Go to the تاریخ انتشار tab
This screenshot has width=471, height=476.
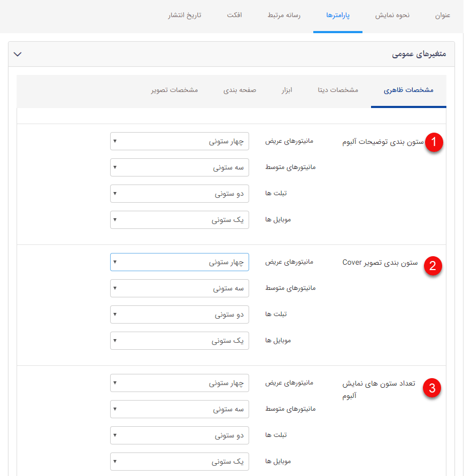click(186, 16)
